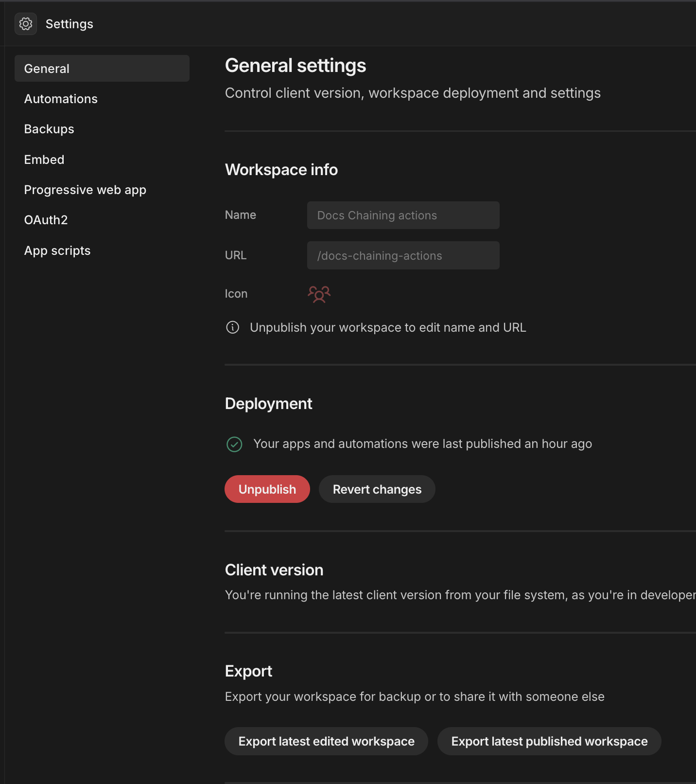Screen dimensions: 696x784
Task: Click the Export section heading
Action: click(x=248, y=671)
